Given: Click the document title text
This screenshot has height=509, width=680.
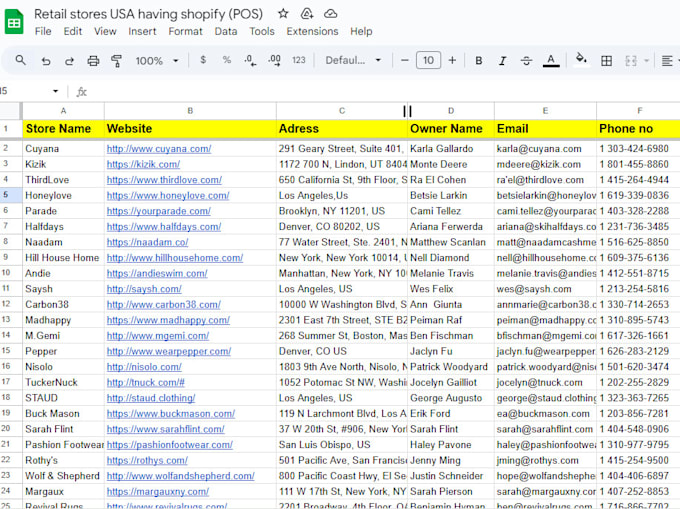Looking at the screenshot, I should [x=148, y=14].
